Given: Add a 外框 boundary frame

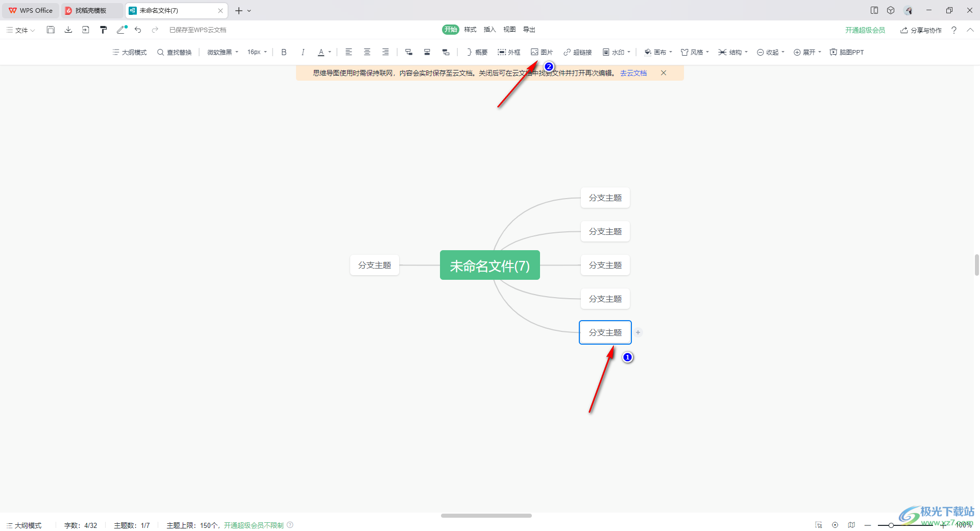Looking at the screenshot, I should [509, 52].
